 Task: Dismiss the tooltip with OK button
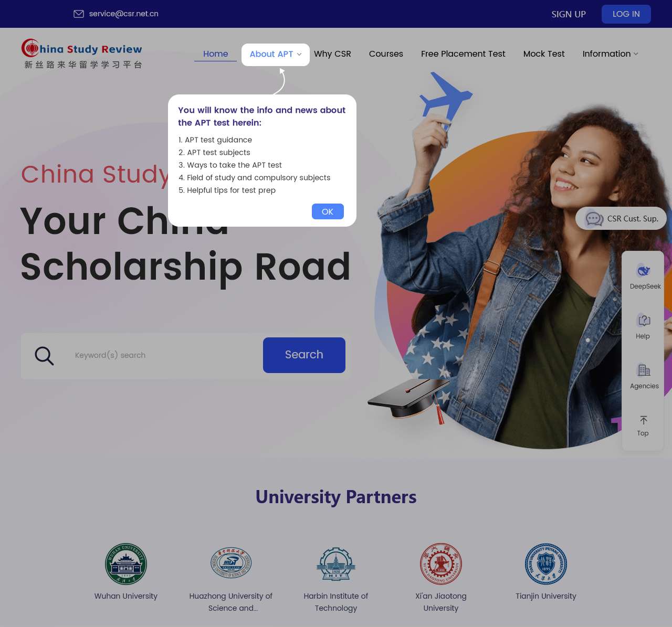tap(328, 211)
